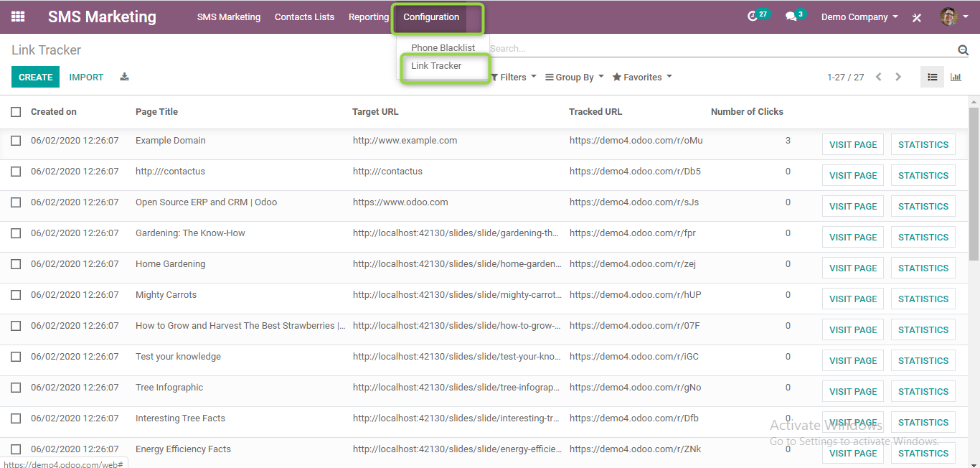Screen dimensions: 980x468
Task: Sort by the Page Title column header
Action: (x=156, y=112)
